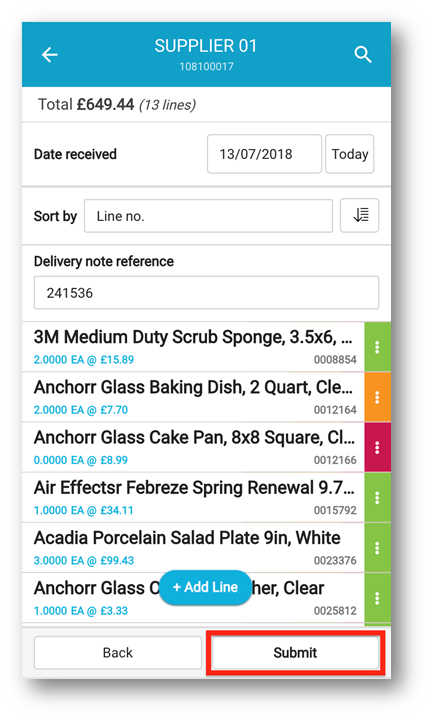Open options menu for Febreze Spring Renewal line

pyautogui.click(x=377, y=497)
